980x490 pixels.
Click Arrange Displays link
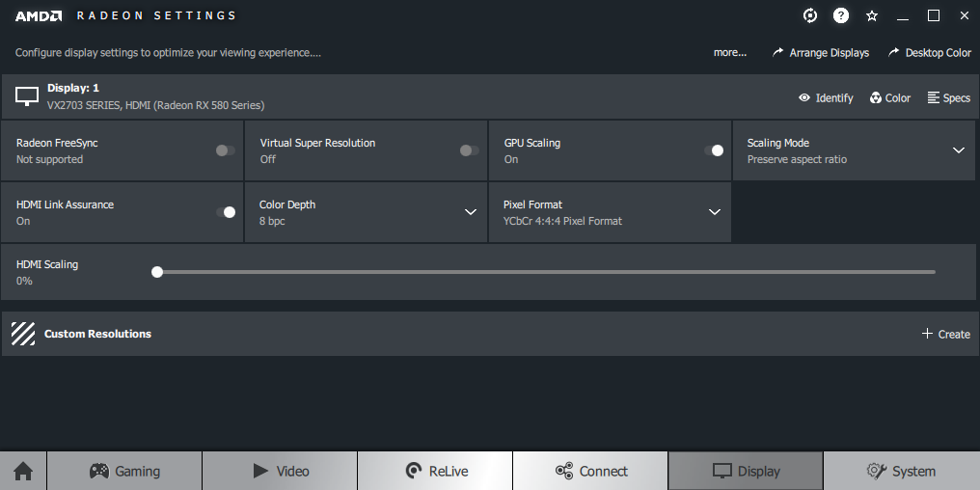(821, 53)
